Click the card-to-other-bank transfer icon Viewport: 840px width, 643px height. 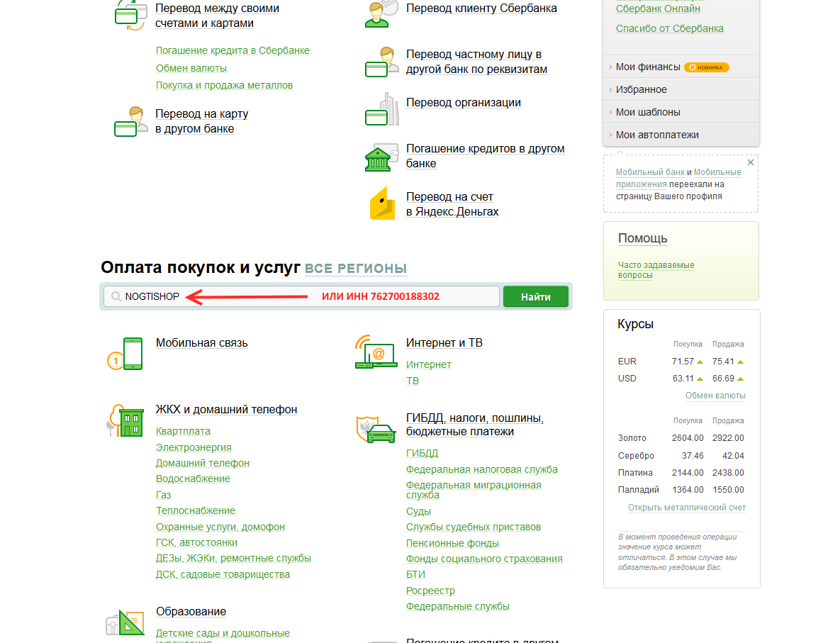(x=130, y=121)
